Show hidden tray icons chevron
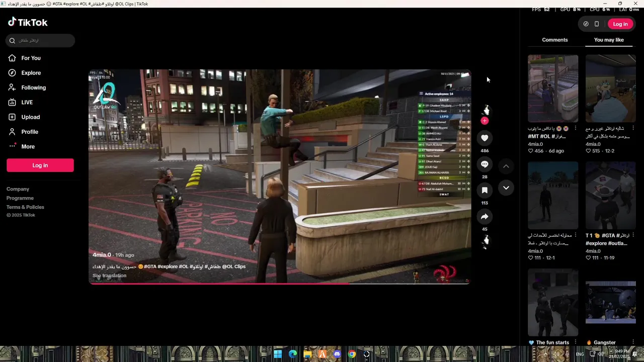The image size is (644, 362). point(545,354)
